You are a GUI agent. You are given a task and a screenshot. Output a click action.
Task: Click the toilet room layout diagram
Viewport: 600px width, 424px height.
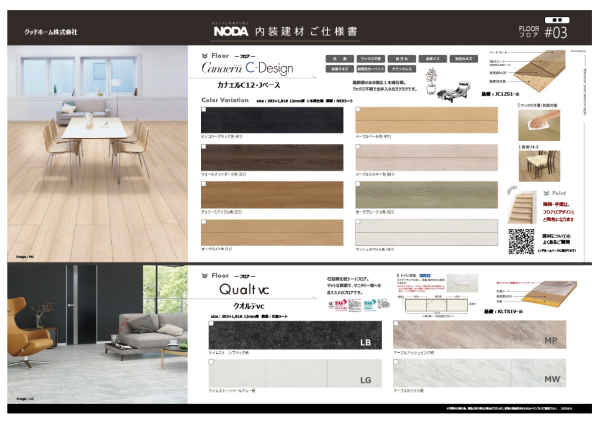point(436,305)
